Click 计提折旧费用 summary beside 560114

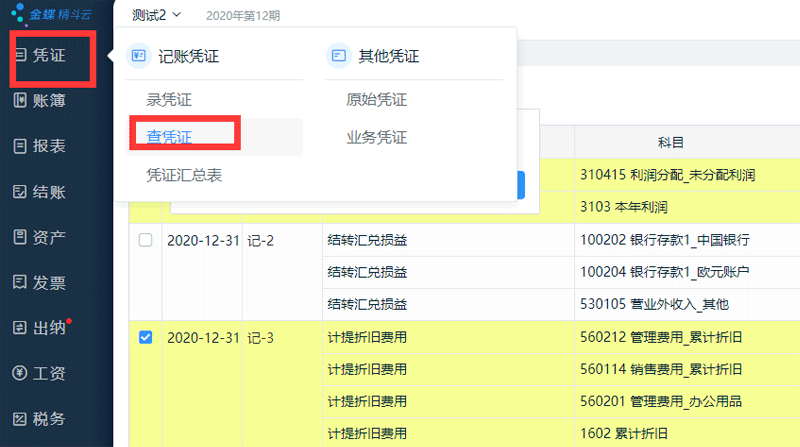(367, 369)
